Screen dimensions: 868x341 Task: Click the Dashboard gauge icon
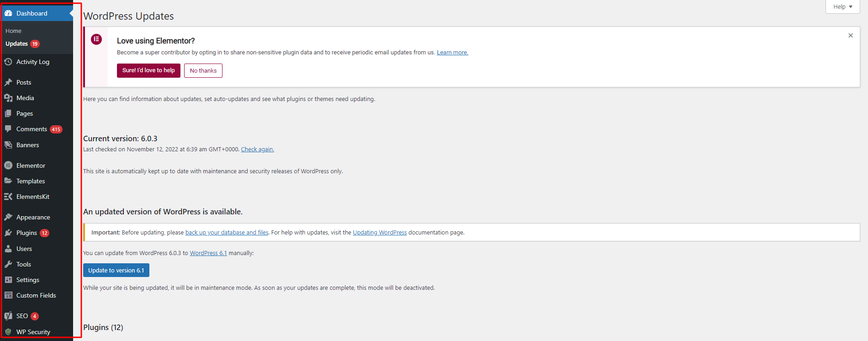coord(8,13)
